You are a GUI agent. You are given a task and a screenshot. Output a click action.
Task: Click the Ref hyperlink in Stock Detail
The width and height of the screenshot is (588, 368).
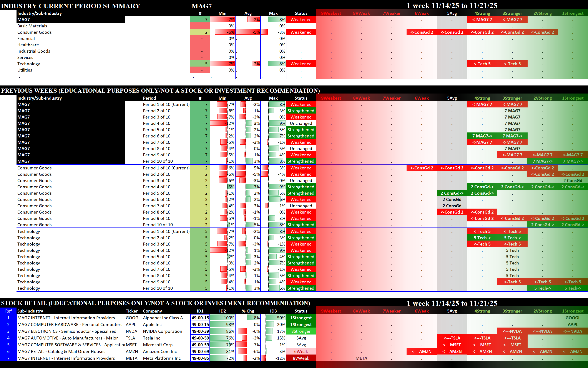8,311
